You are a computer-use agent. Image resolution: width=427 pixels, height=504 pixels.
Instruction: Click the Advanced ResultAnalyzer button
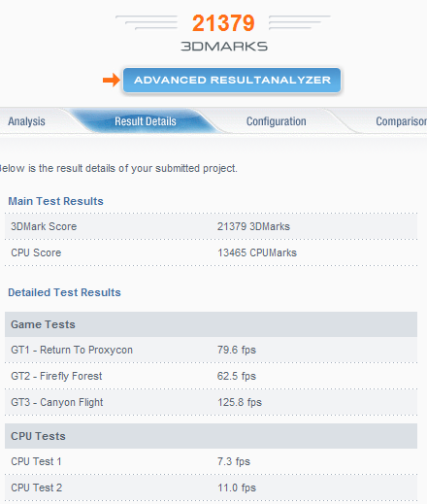[x=232, y=80]
